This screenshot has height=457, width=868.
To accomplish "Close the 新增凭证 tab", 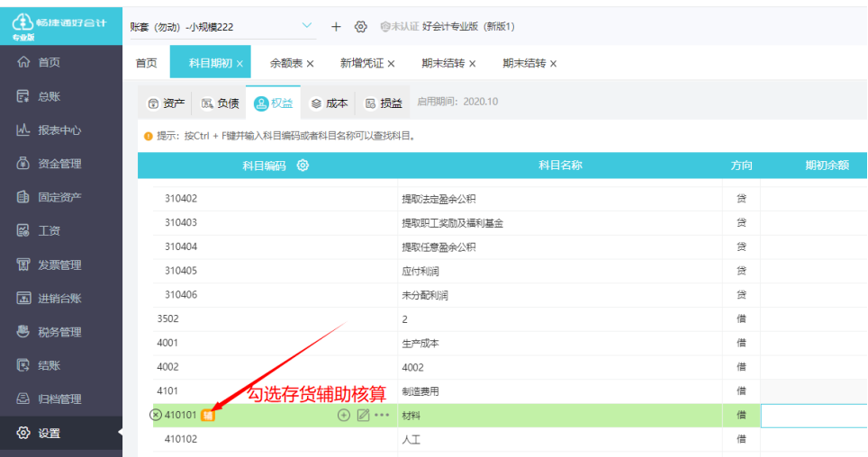I will pos(391,64).
